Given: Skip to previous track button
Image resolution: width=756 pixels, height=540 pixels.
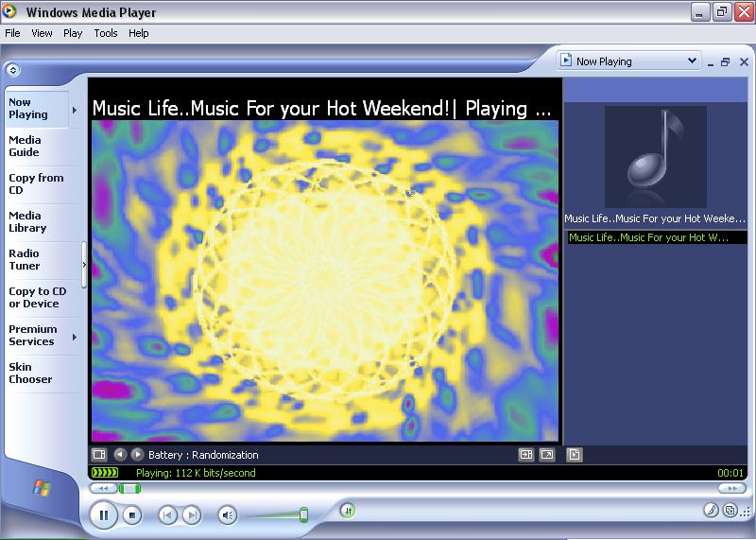Looking at the screenshot, I should [x=167, y=515].
